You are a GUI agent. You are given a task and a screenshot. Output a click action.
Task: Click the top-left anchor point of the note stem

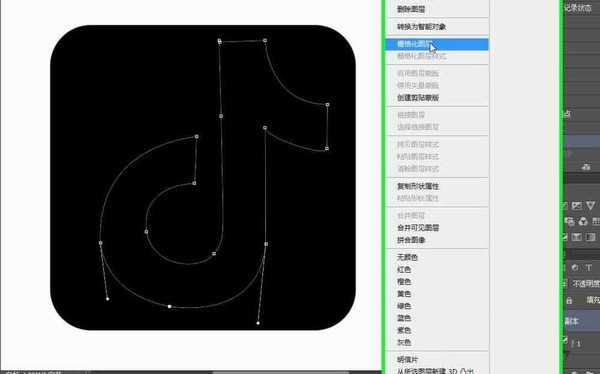coord(220,41)
